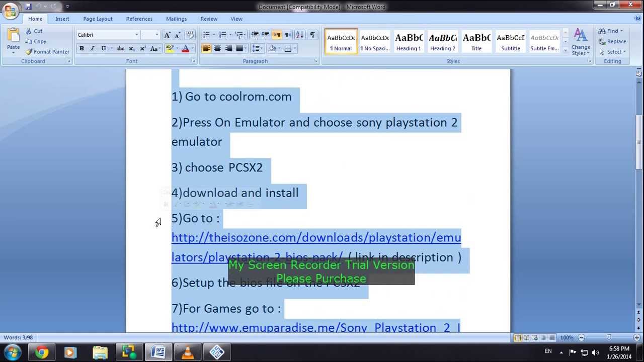This screenshot has width=644, height=362.
Task: Increase the paragraph indent
Action: point(265,35)
